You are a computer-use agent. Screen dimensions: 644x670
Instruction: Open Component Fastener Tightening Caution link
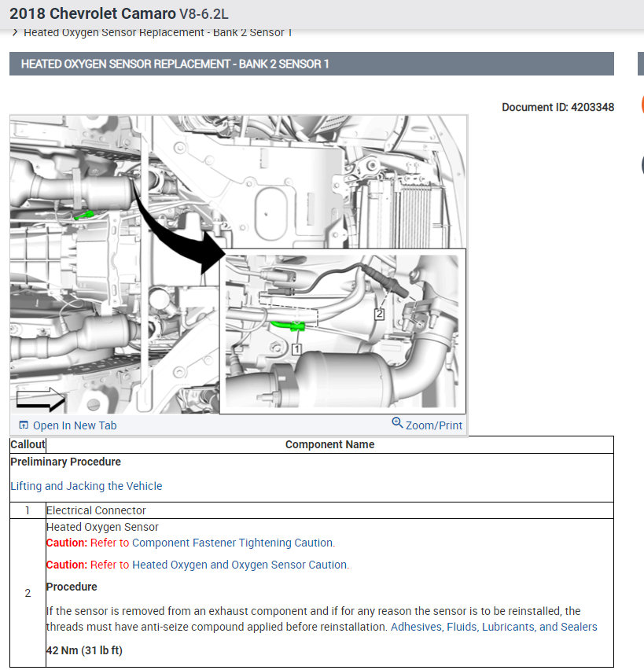tap(233, 543)
